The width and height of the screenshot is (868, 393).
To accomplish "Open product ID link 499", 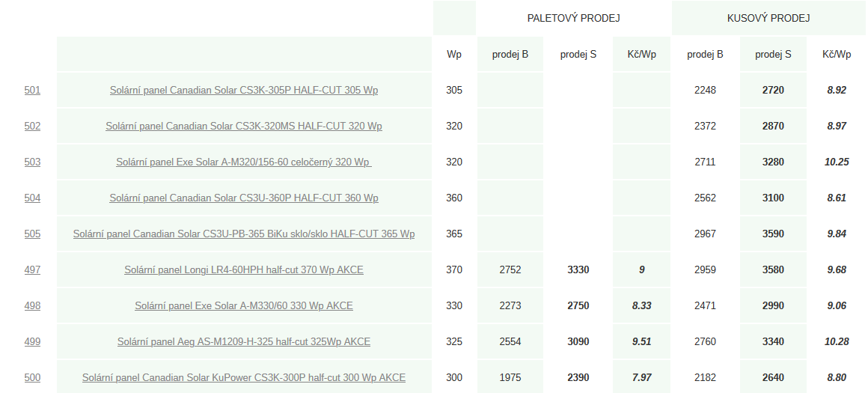I will point(32,341).
